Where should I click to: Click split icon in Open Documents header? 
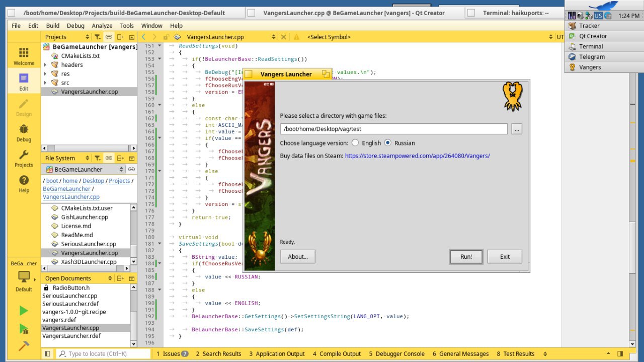click(120, 278)
